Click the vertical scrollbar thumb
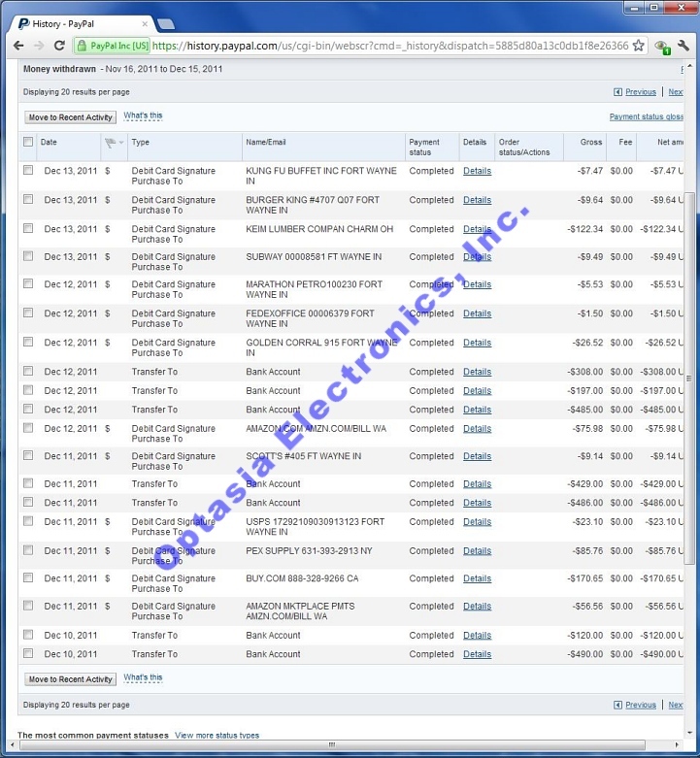This screenshot has width=700, height=758. (689, 379)
